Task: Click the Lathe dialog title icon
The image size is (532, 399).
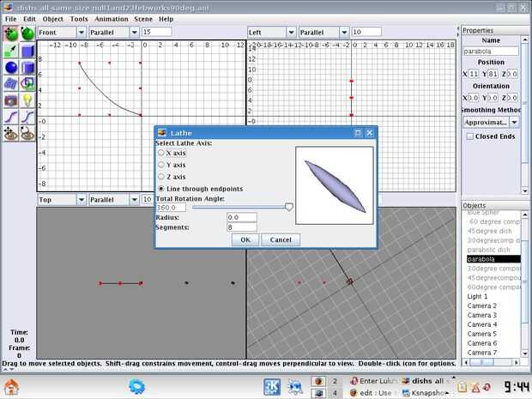Action: pos(162,133)
